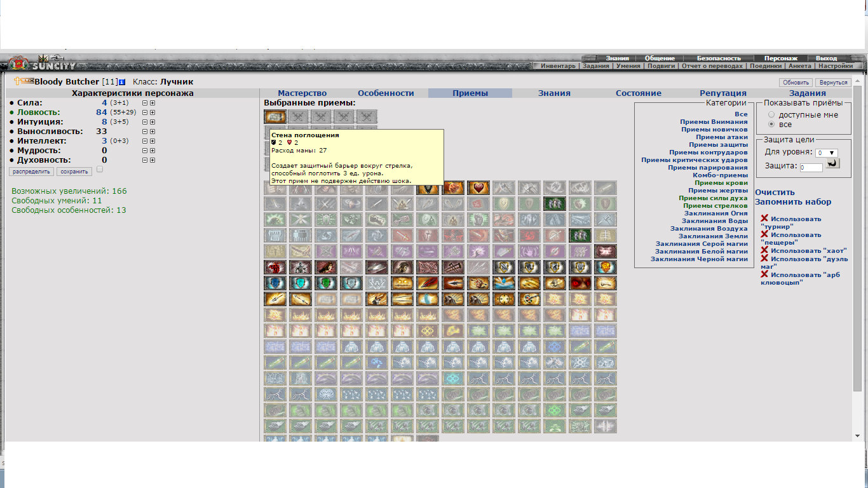Screen dimensions: 868x488
Task: Select the red feather technique icon
Action: [428, 283]
